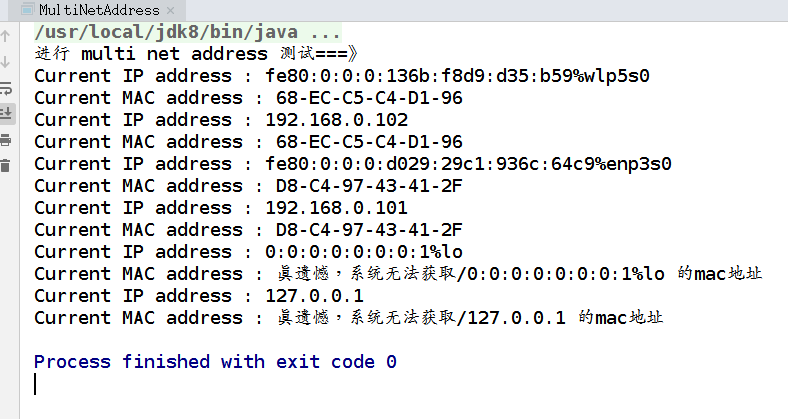Click the 'Current IP address : 0:0:0:0:0:0:0:1%lo' line
Image resolution: width=788 pixels, height=419 pixels.
(248, 252)
